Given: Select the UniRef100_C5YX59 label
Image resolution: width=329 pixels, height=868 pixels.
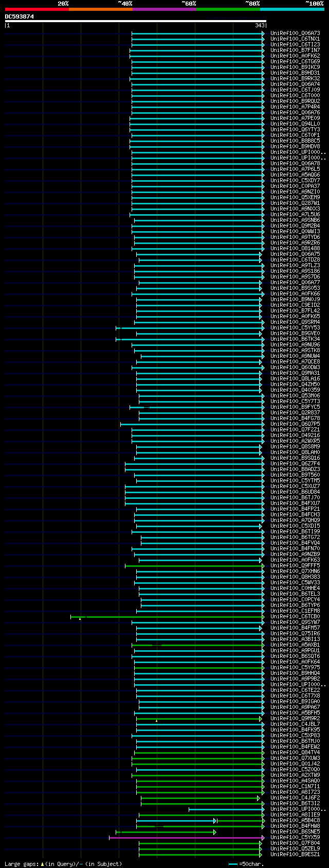Looking at the screenshot, I should coord(295,838).
